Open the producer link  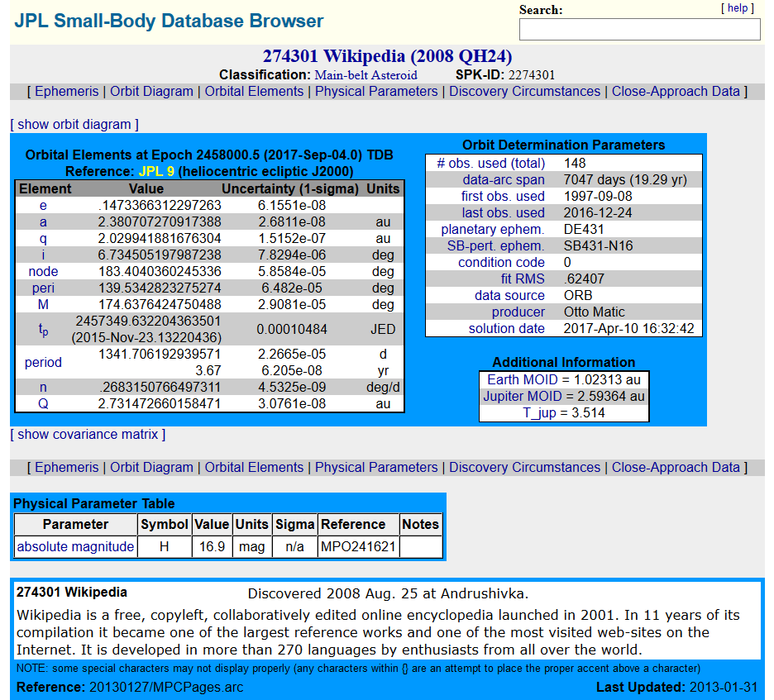pyautogui.click(x=518, y=312)
